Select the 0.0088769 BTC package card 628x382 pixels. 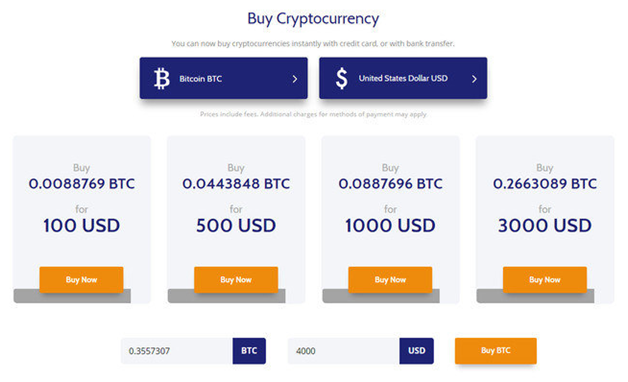click(82, 219)
